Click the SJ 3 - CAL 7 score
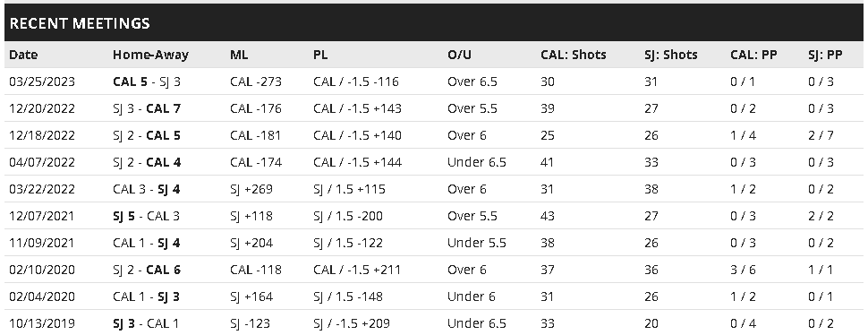868x335 pixels. [147, 108]
